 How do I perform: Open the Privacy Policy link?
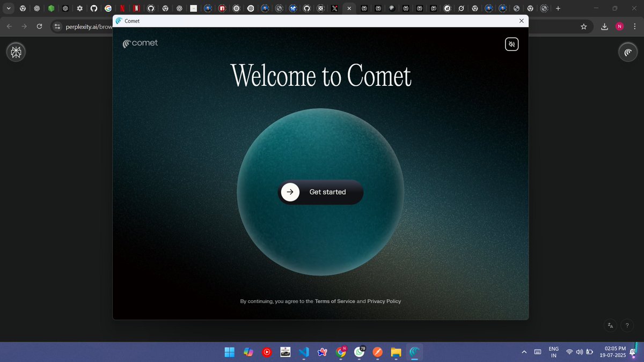tap(384, 301)
